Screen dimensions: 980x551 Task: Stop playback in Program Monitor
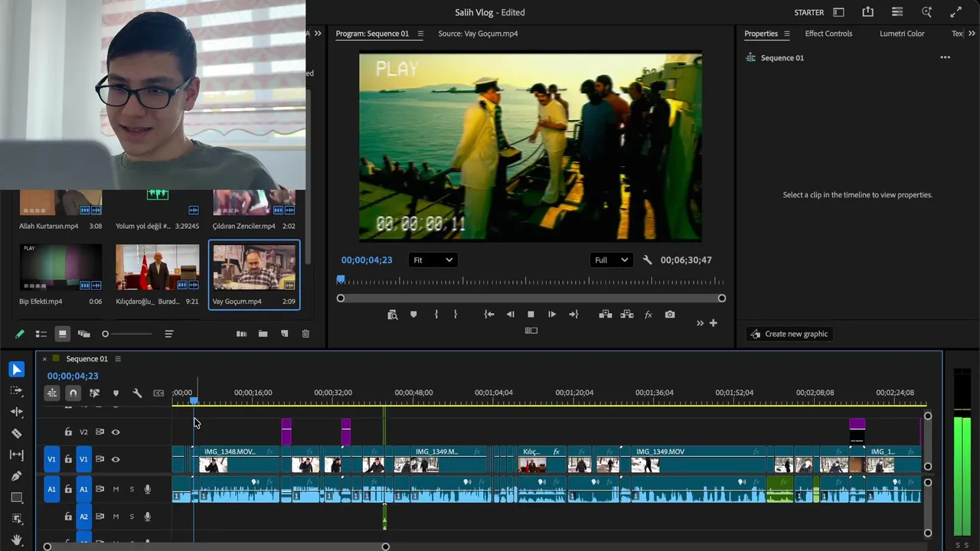531,315
